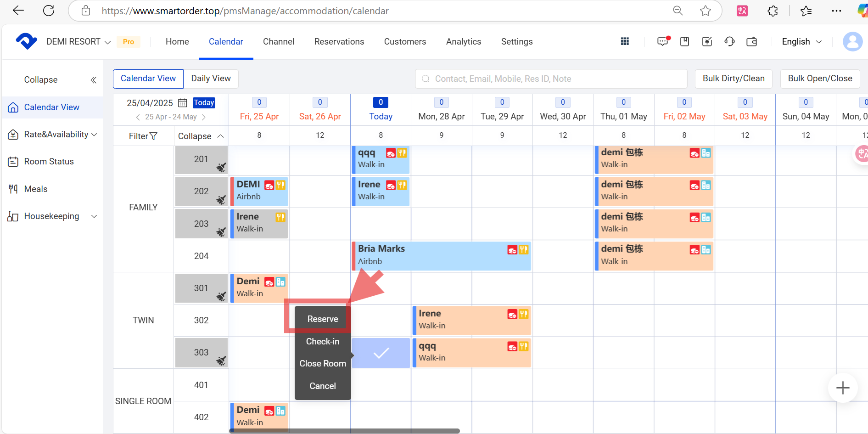
Task: Open the English language dropdown
Action: click(801, 42)
